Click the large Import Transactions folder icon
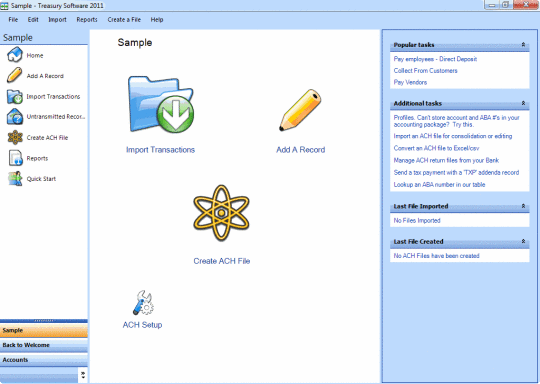Screen dimensions: 540x384 point(161,104)
